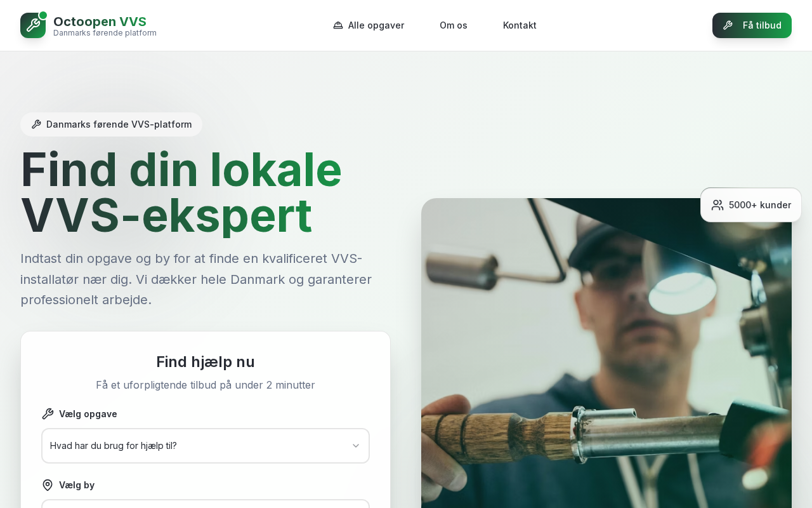Viewport: 812px width, 508px height.
Task: Open the Alle opgaver menu item
Action: (369, 25)
